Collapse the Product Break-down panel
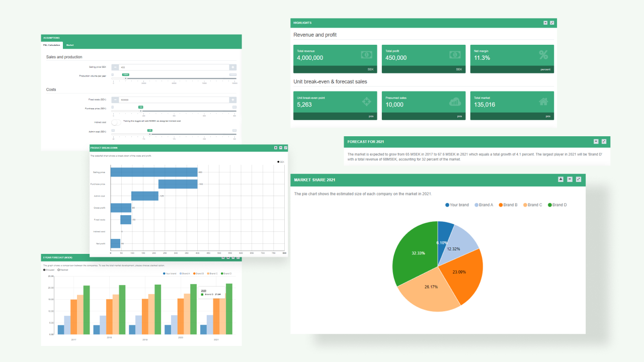644x362 pixels. pyautogui.click(x=281, y=148)
